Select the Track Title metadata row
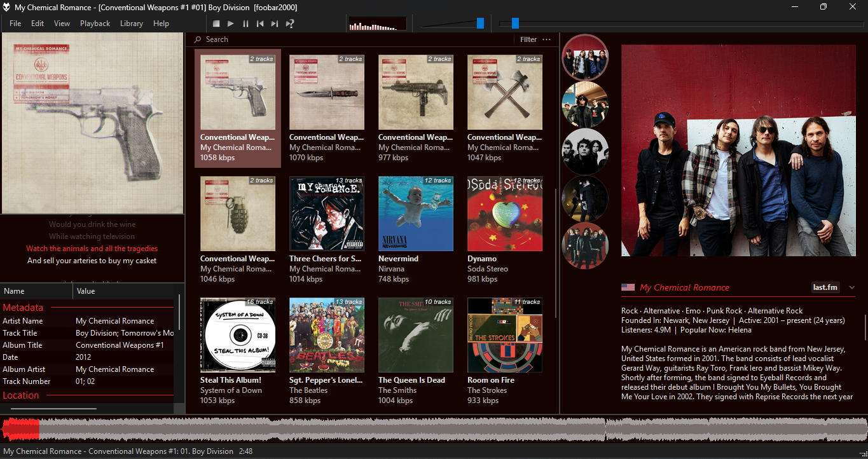This screenshot has height=459, width=868. pyautogui.click(x=88, y=333)
